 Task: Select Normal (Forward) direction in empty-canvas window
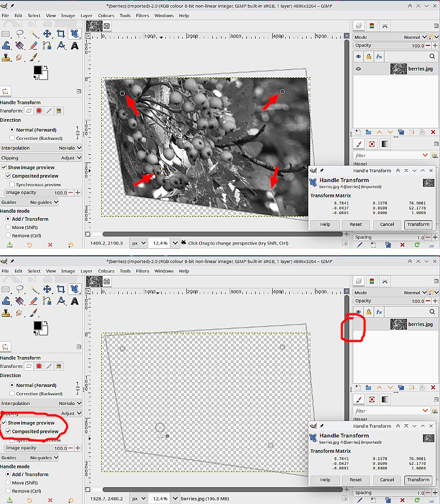[x=33, y=385]
